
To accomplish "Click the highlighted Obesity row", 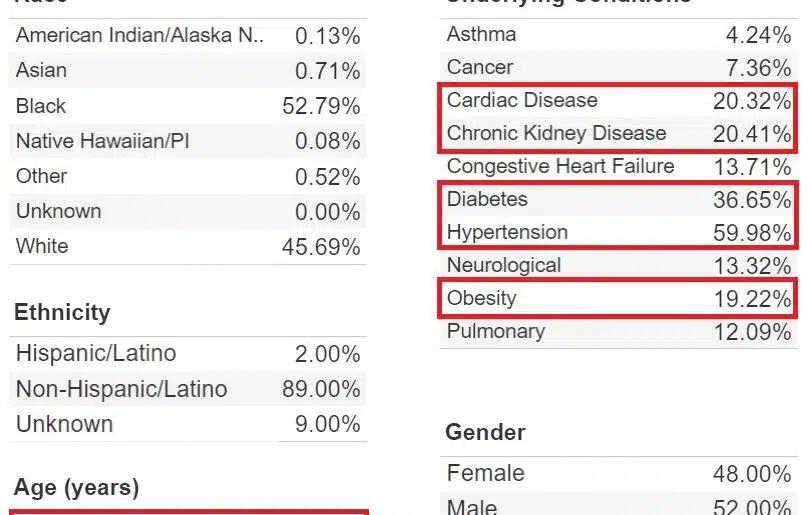I will point(619,298).
